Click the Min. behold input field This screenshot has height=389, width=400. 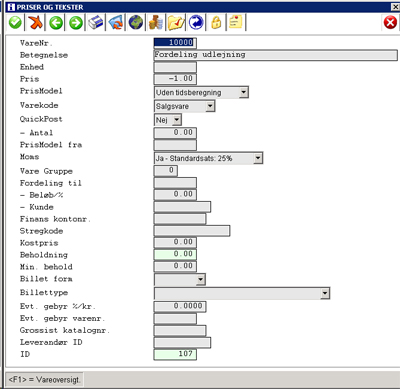point(175,266)
